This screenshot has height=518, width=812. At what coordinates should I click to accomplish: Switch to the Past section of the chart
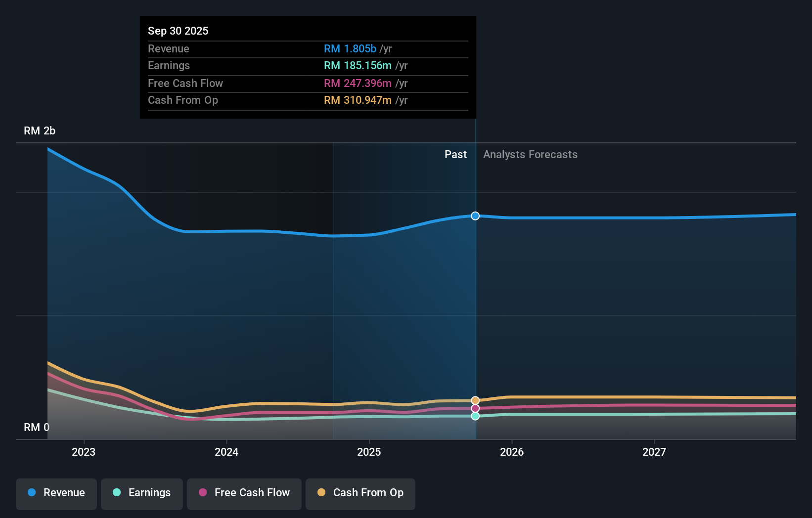click(x=455, y=154)
